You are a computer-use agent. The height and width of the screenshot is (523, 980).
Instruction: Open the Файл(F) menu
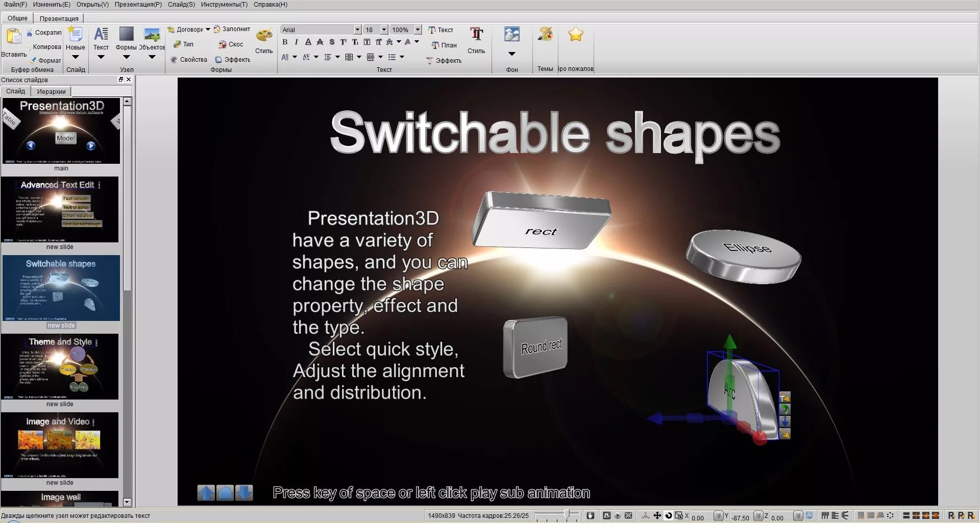pos(15,5)
